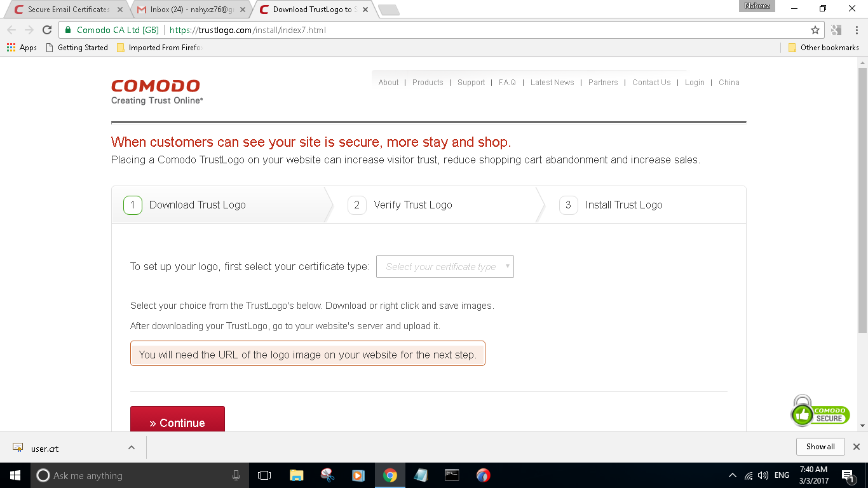Open the Wi-Fi network tray icon
The width and height of the screenshot is (868, 488).
tap(749, 475)
